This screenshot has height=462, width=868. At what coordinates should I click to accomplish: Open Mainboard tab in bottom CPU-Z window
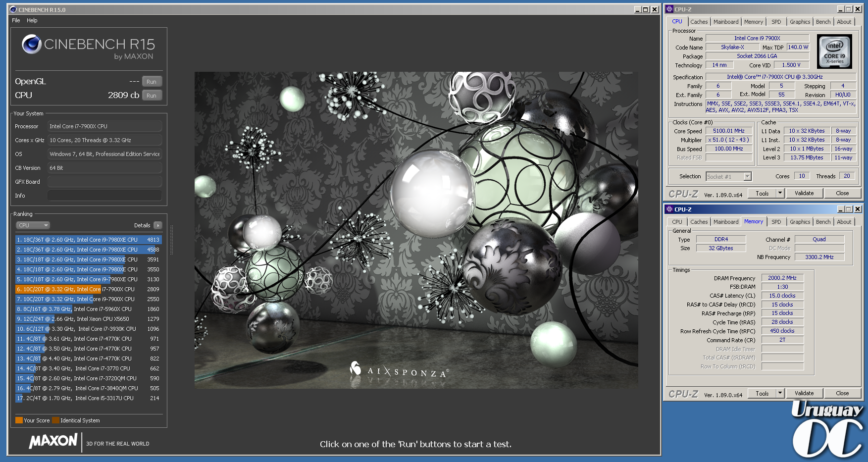click(x=726, y=222)
